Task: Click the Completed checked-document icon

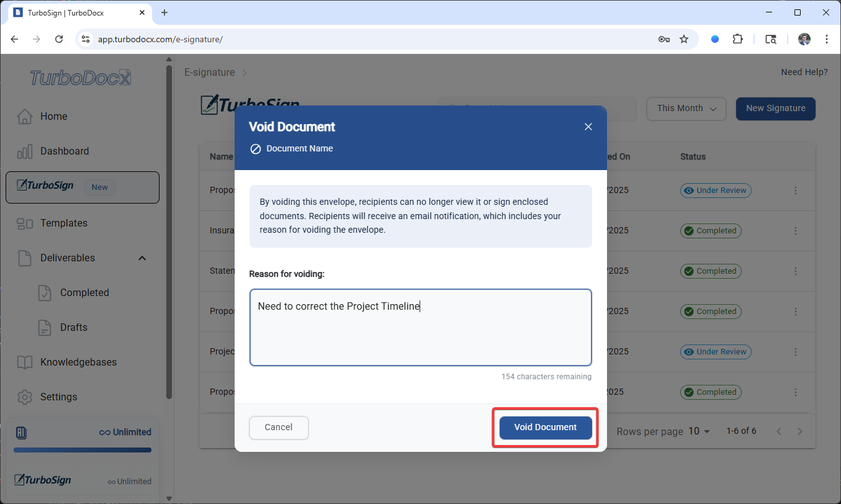Action: click(45, 292)
